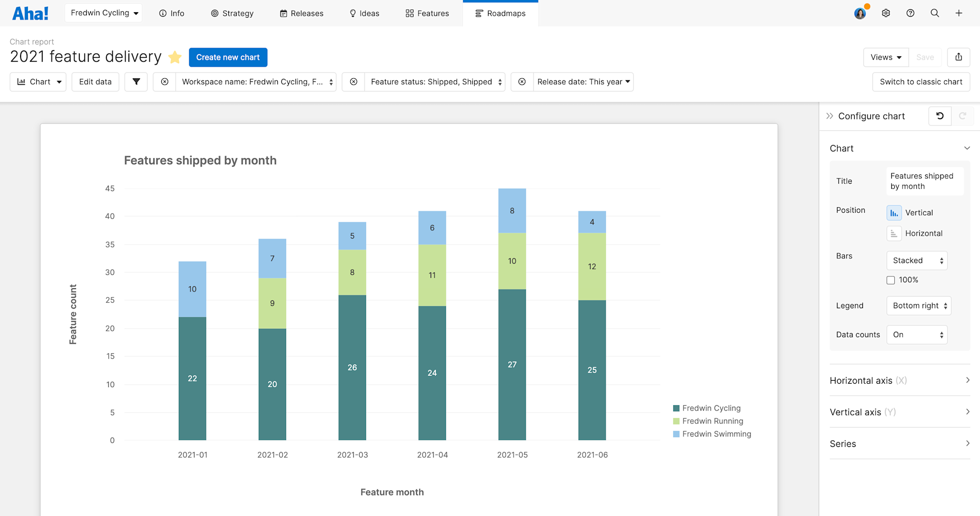Open search with the magnifier icon
The image size is (980, 516).
(935, 13)
